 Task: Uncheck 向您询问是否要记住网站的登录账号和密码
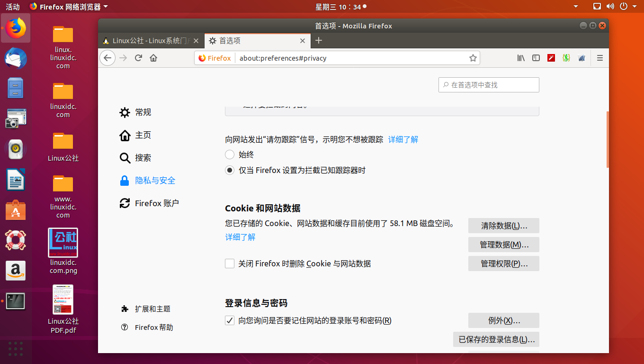230,320
